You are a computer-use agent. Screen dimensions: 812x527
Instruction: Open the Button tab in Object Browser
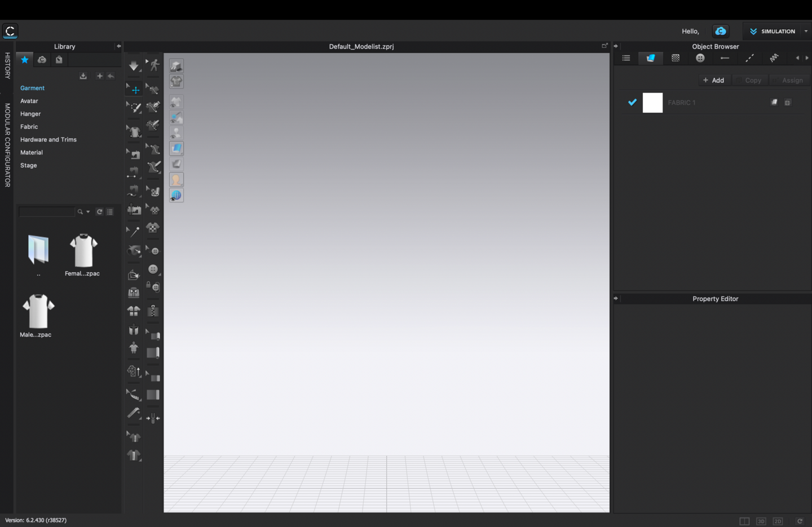coord(700,58)
